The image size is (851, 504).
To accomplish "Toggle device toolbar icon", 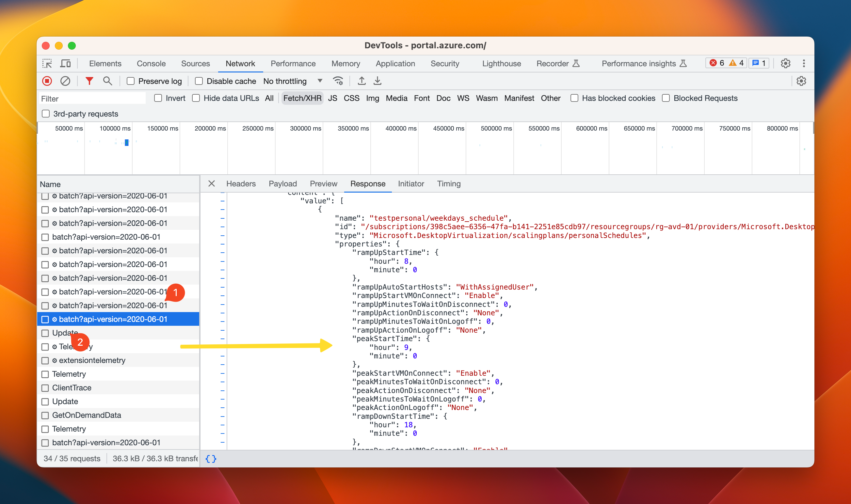I will click(x=65, y=64).
